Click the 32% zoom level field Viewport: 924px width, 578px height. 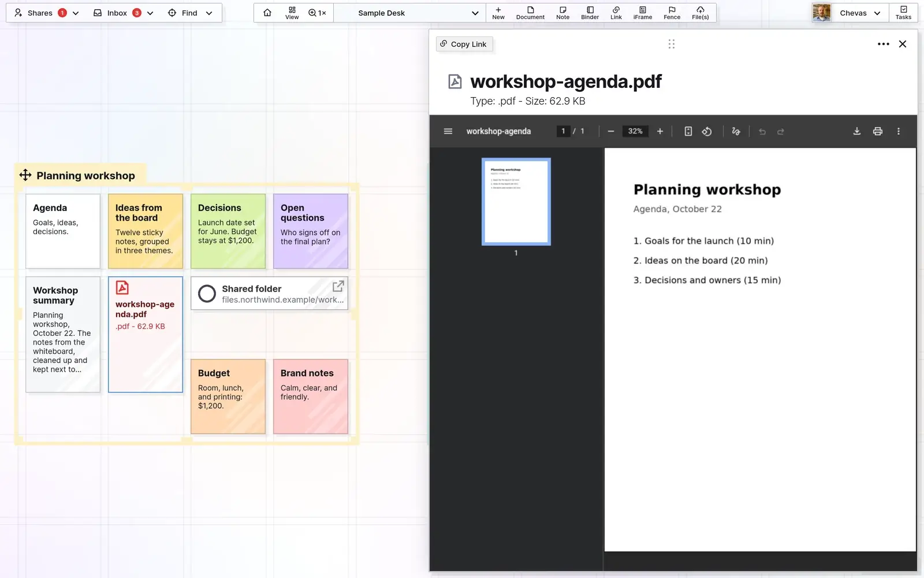tap(635, 131)
